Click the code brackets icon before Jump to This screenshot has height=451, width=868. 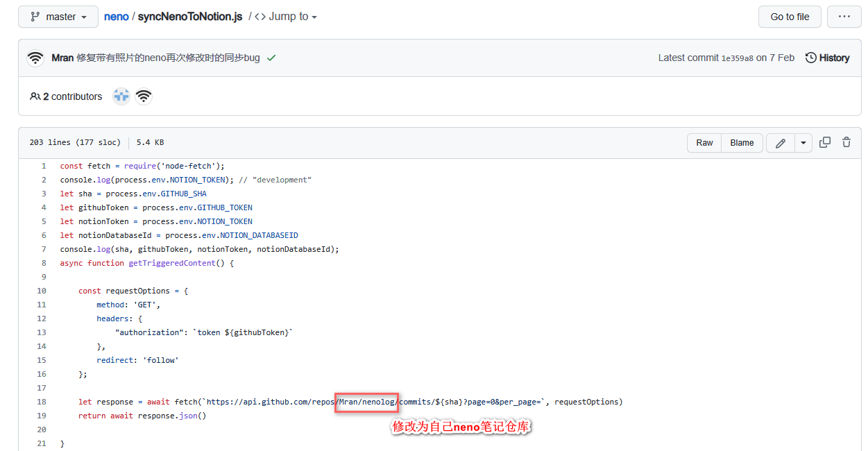(260, 17)
